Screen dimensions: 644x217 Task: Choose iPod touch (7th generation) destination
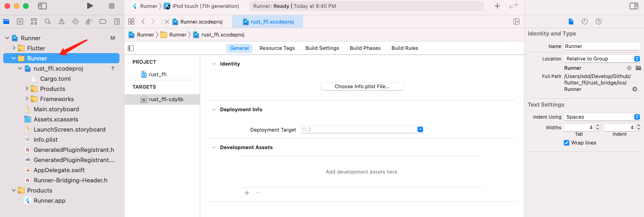202,6
